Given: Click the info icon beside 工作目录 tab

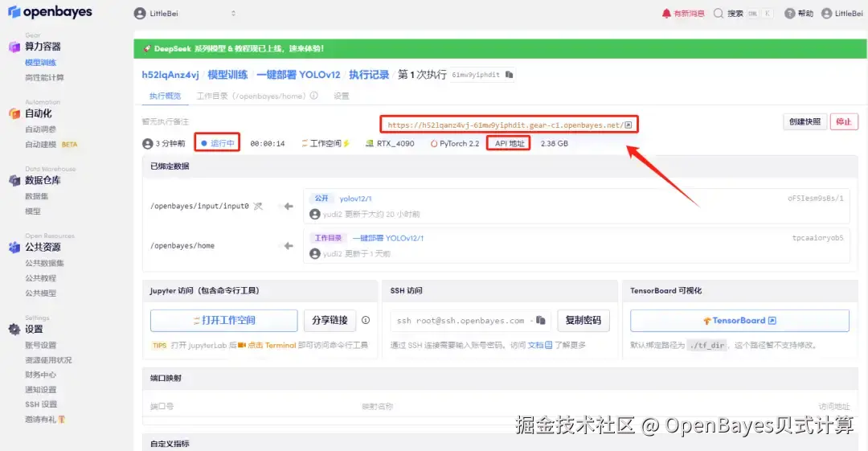Looking at the screenshot, I should (314, 96).
